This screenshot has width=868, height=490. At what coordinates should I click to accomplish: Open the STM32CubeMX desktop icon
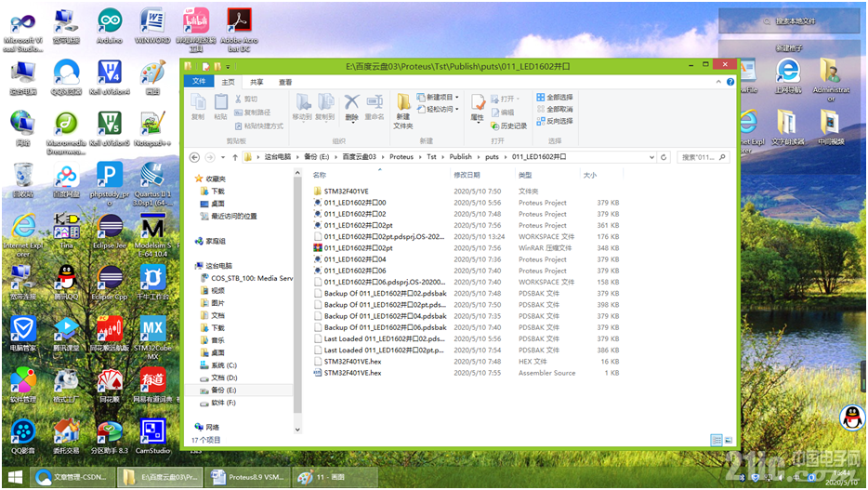152,338
